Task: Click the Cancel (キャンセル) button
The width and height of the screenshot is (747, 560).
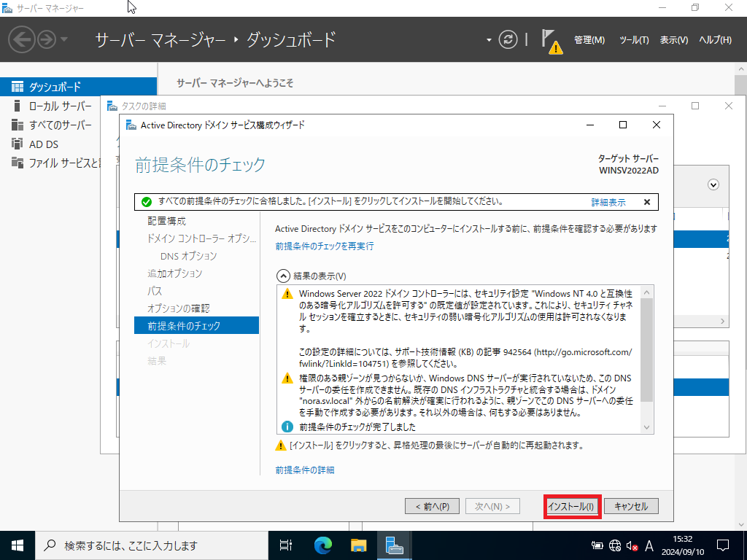Action: (631, 506)
